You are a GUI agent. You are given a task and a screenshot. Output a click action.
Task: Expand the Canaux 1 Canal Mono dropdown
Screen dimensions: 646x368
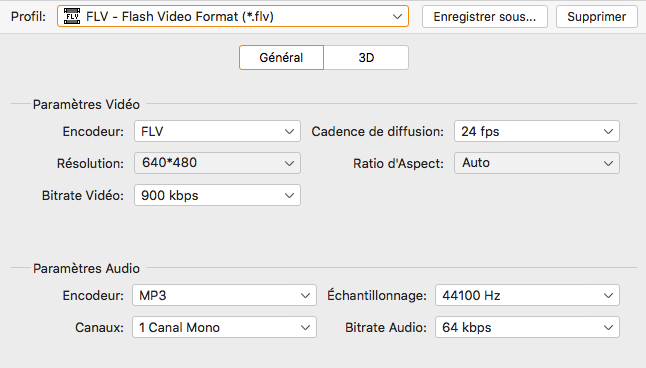pyautogui.click(x=224, y=328)
